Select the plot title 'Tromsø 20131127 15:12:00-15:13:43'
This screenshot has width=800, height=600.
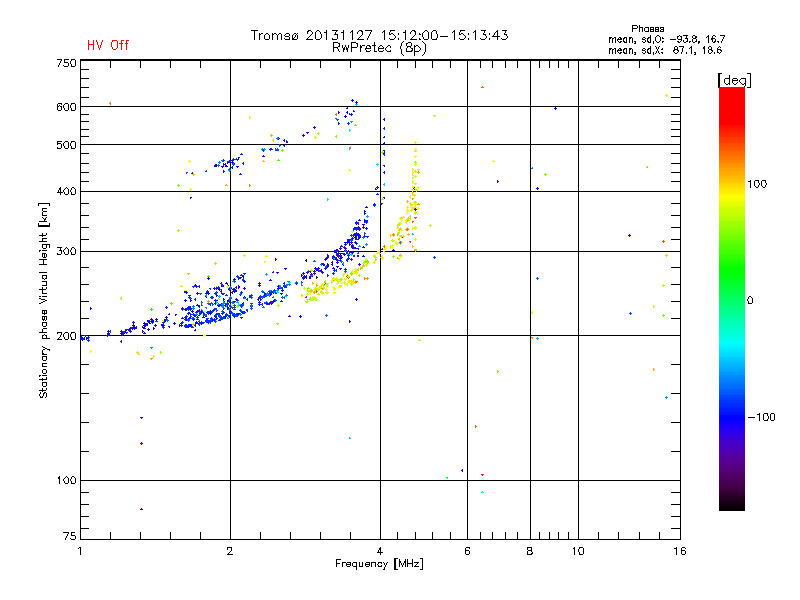379,35
